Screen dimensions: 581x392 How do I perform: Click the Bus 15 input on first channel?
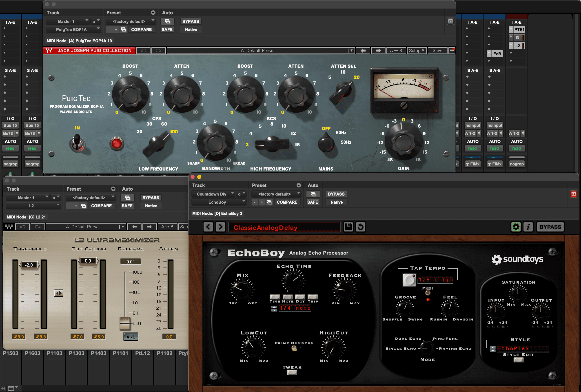(x=10, y=125)
